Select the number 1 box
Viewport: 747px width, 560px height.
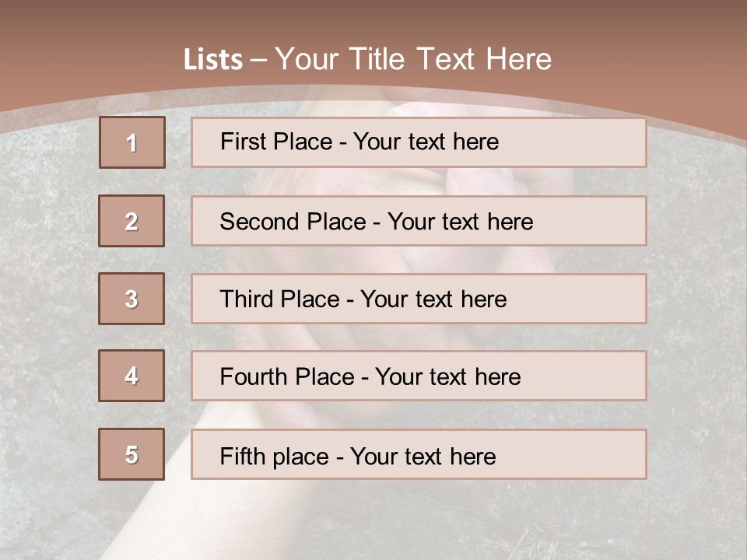(x=132, y=142)
